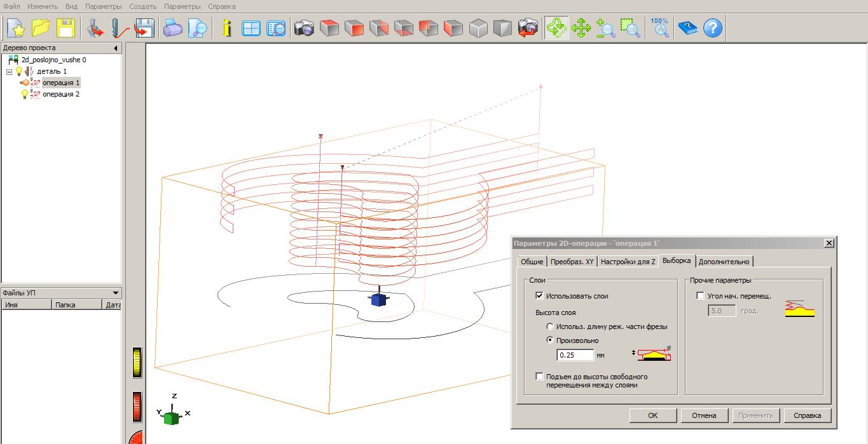This screenshot has height=444, width=868.
Task: Select the pan view four-arrows icon
Action: 581,28
